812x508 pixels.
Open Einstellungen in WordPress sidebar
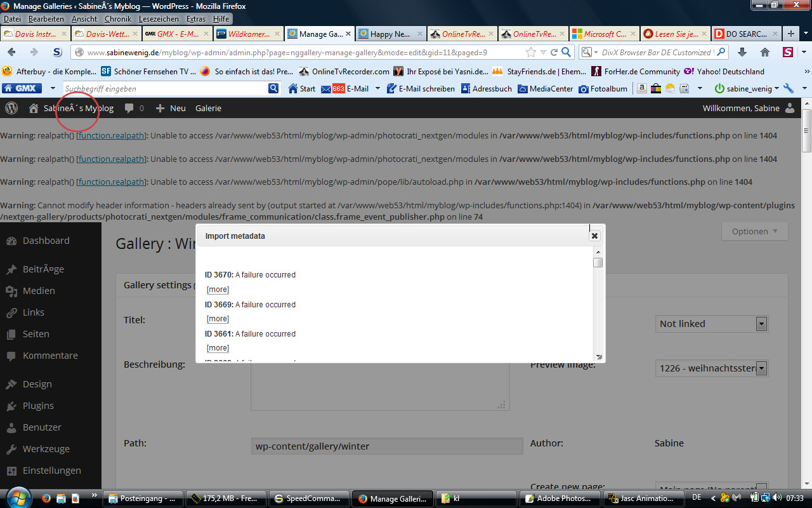tap(51, 471)
